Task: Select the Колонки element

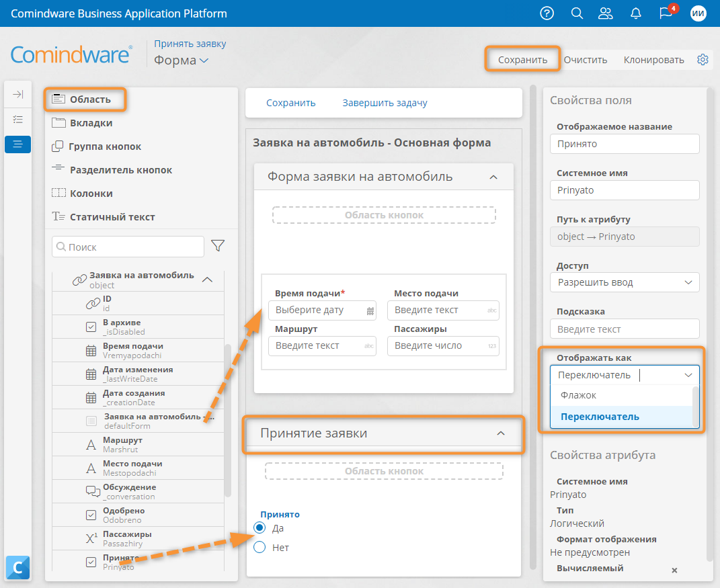Action: tap(82, 194)
